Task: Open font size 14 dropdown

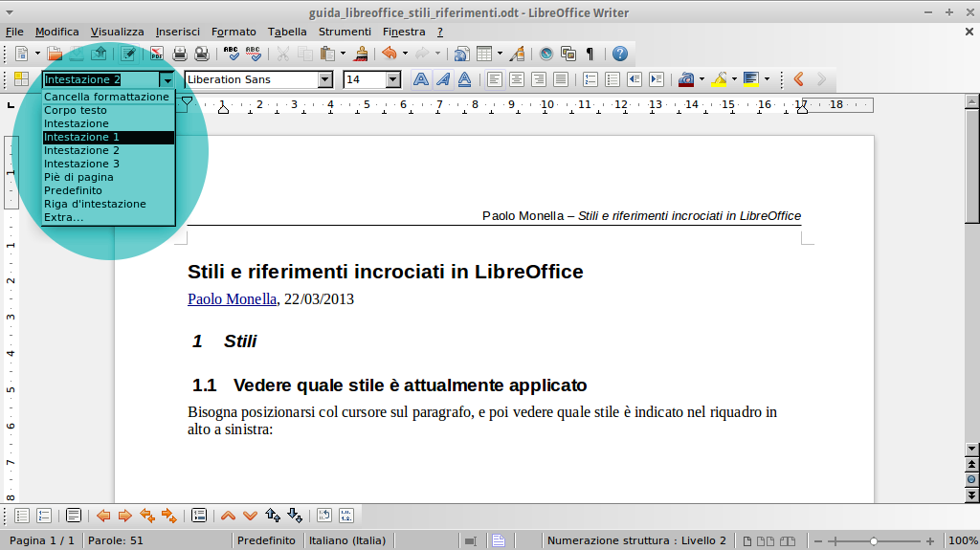Action: 392,79
